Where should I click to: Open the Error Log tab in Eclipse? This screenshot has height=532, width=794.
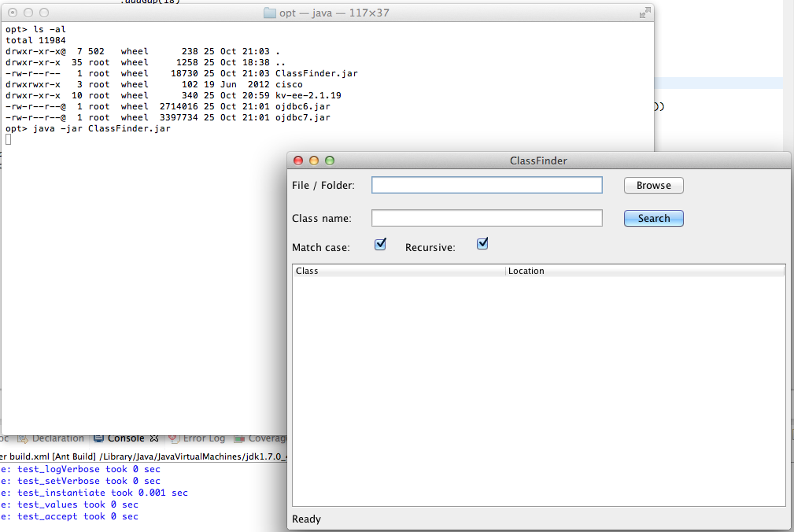coord(197,438)
